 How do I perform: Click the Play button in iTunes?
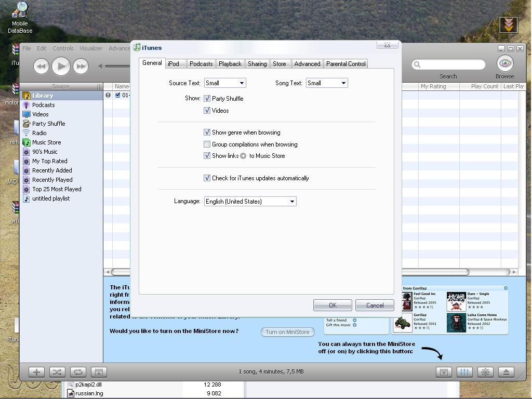click(x=61, y=66)
